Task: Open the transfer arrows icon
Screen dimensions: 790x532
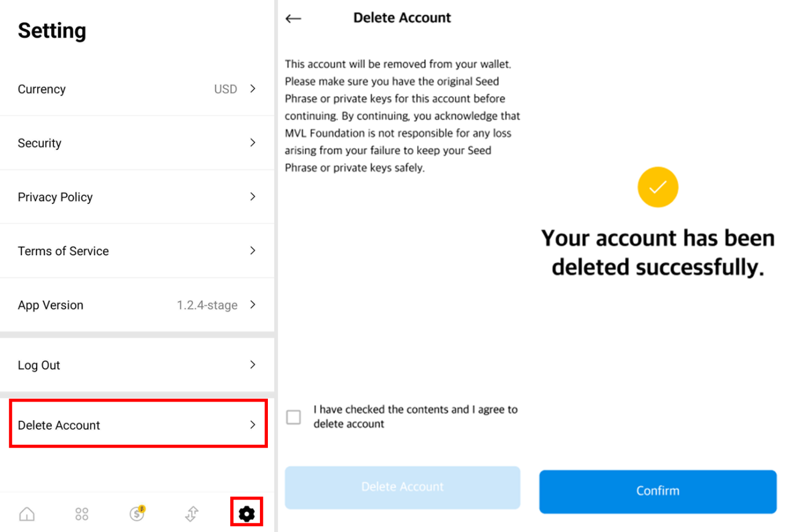Action: [x=192, y=514]
